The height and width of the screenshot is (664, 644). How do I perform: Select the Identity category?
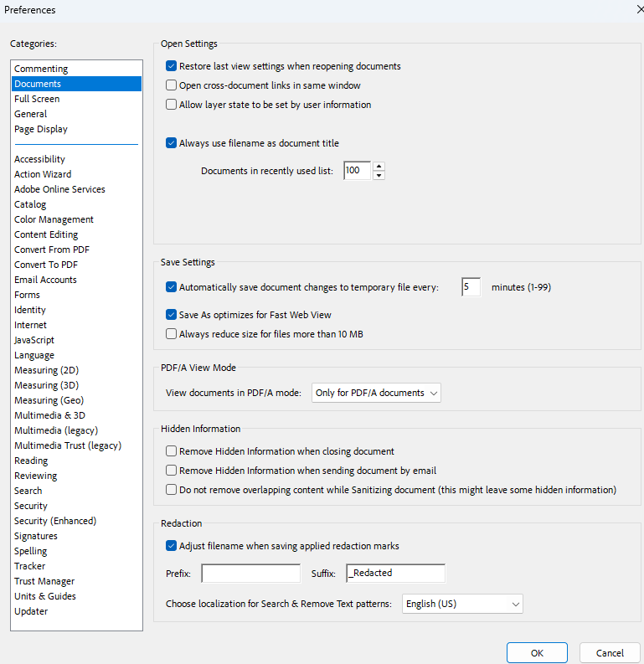click(76, 310)
